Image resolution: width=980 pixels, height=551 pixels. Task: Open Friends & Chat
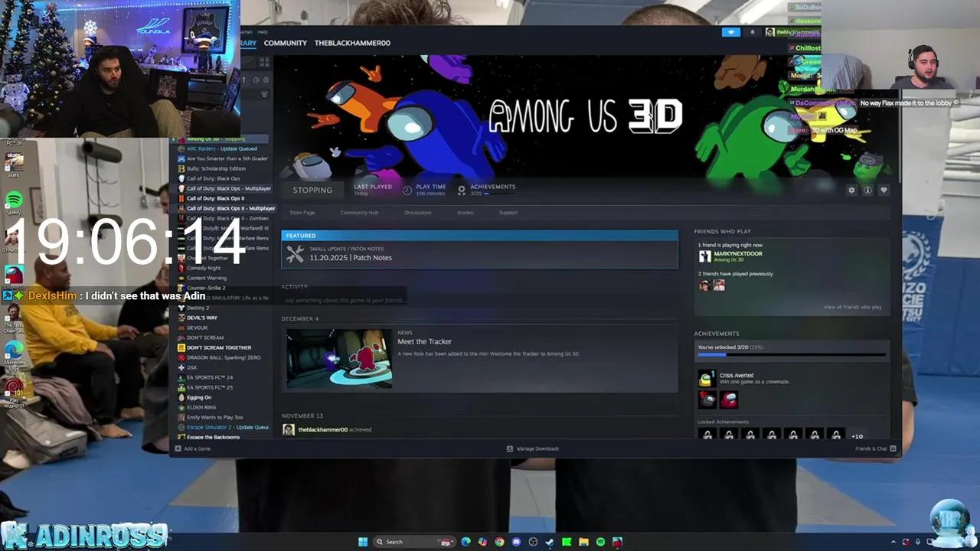pos(875,448)
